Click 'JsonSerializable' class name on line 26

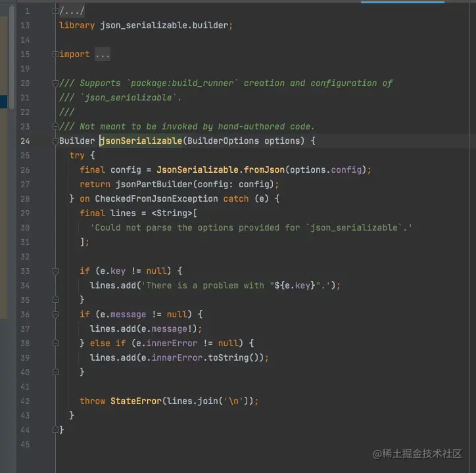[197, 169]
